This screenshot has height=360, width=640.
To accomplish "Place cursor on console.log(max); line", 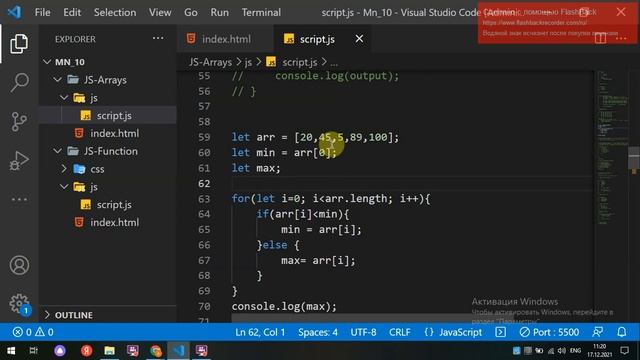I will tap(284, 306).
